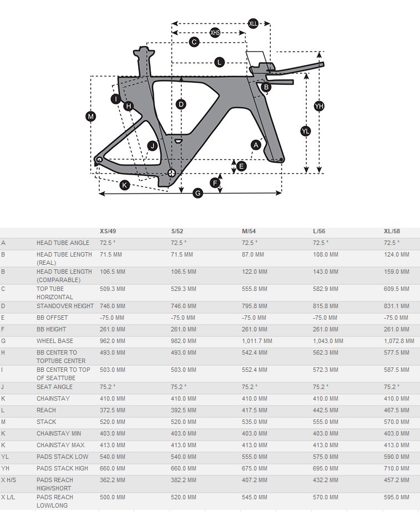This screenshot has width=420, height=532.
Task: Select the K chainstay marker
Action: point(125,185)
